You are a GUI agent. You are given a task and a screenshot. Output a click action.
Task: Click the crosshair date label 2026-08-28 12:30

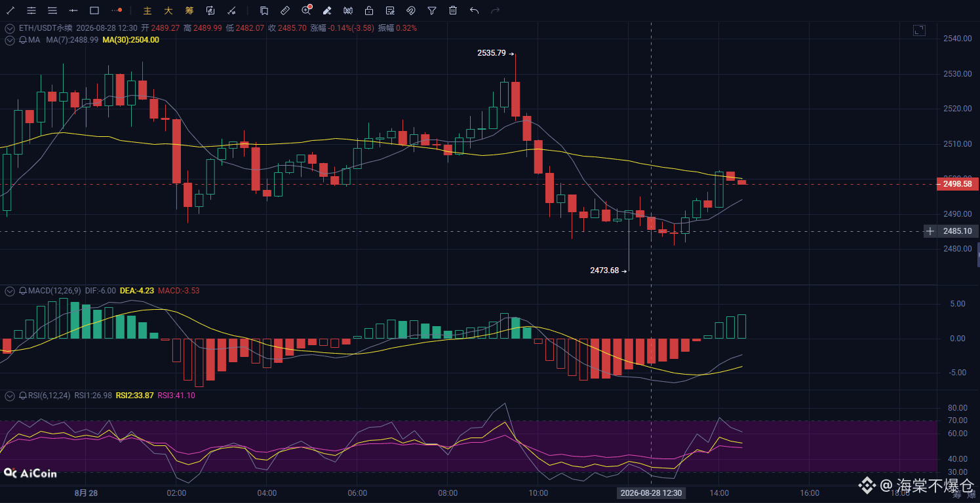pos(651,493)
